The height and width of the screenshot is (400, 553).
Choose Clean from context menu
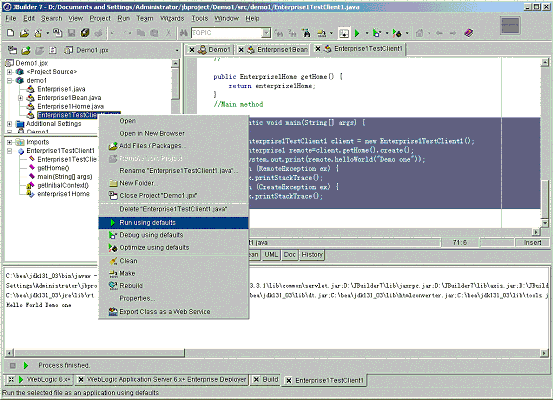tap(174, 261)
